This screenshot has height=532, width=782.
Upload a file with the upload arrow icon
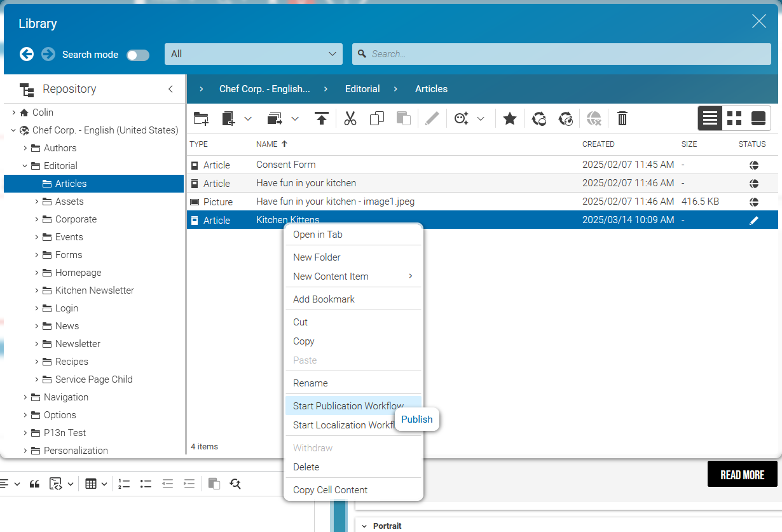(321, 118)
